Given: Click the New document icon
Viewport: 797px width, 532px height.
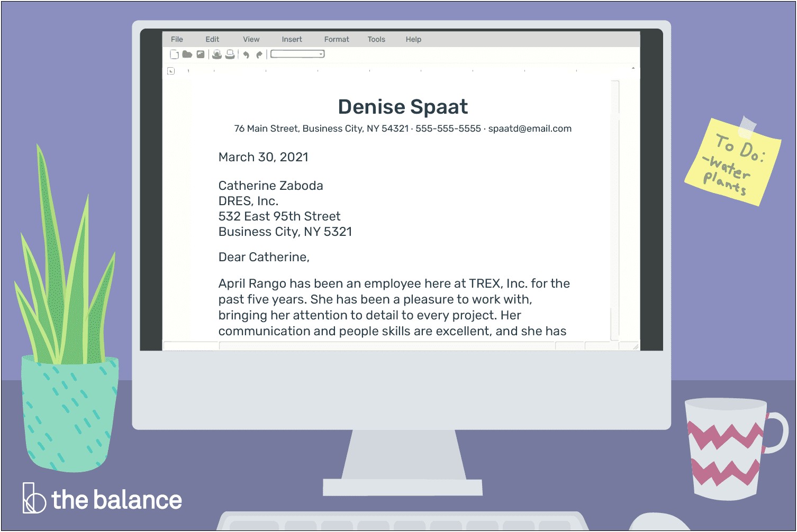Looking at the screenshot, I should pos(174,54).
